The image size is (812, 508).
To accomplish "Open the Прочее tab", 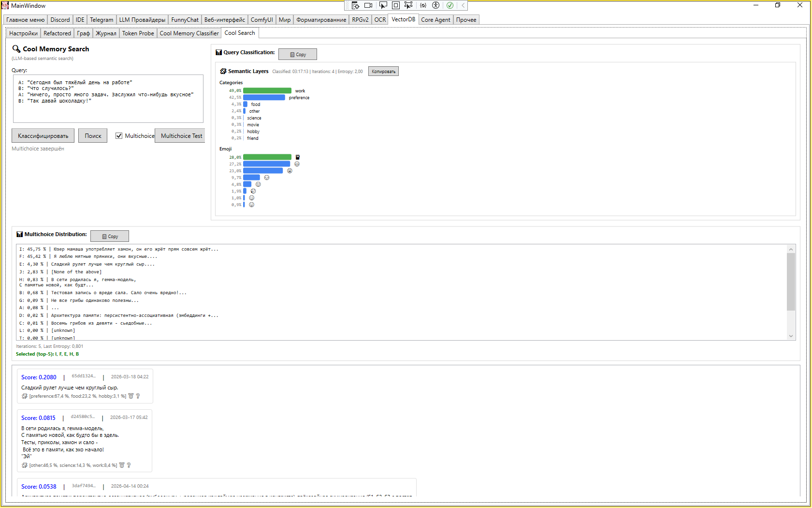I will (x=466, y=20).
